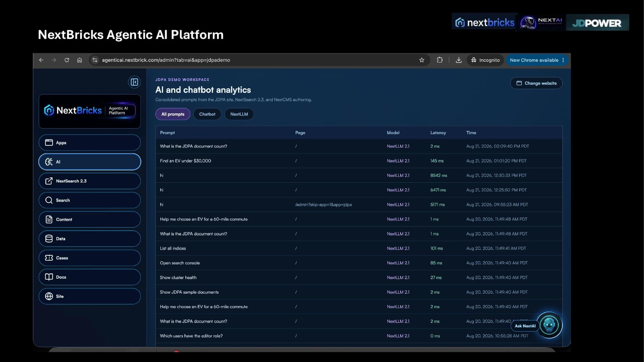Click the browser back arrow
This screenshot has width=644, height=362.
pos(41,60)
